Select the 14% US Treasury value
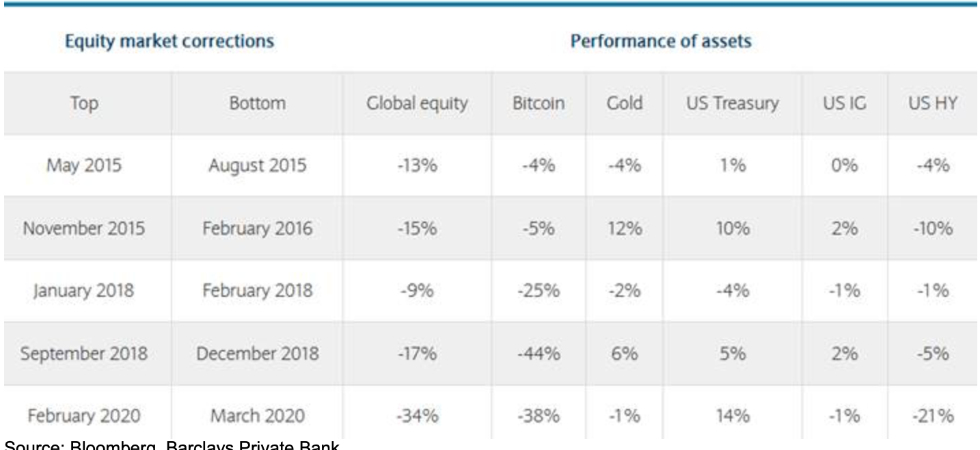This screenshot has width=980, height=450. pyautogui.click(x=731, y=416)
